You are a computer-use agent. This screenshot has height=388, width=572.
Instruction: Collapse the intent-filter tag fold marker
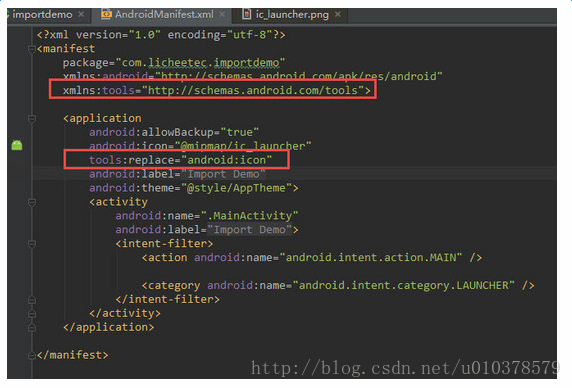[x=32, y=244]
